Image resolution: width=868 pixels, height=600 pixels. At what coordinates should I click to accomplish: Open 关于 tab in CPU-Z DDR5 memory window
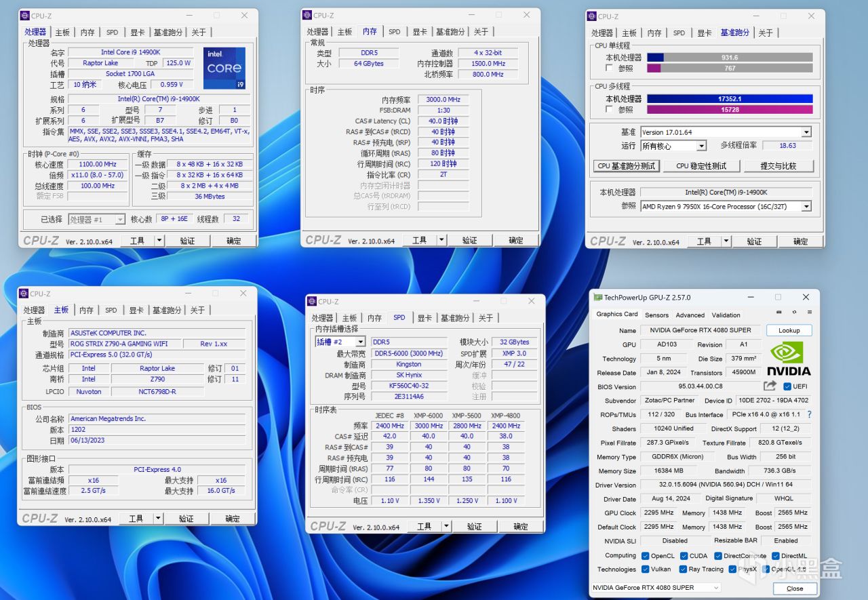[x=481, y=32]
